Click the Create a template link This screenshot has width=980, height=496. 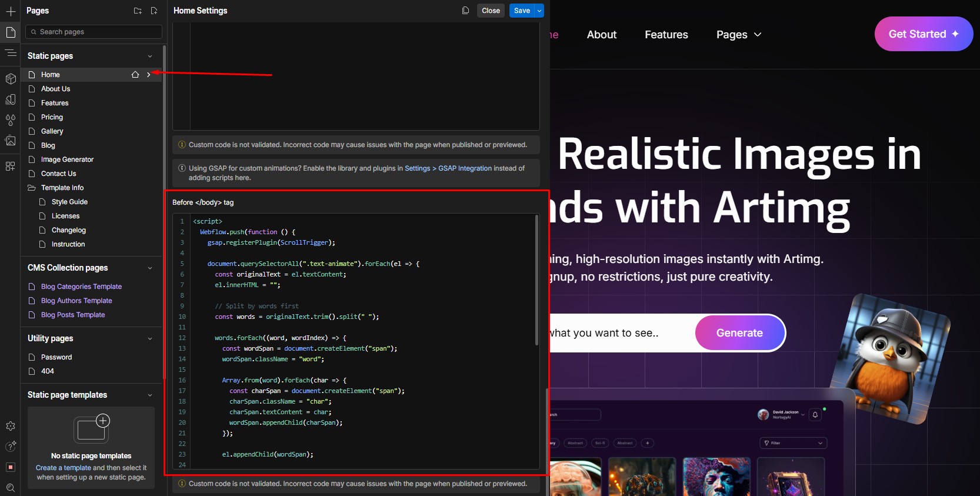click(x=64, y=468)
